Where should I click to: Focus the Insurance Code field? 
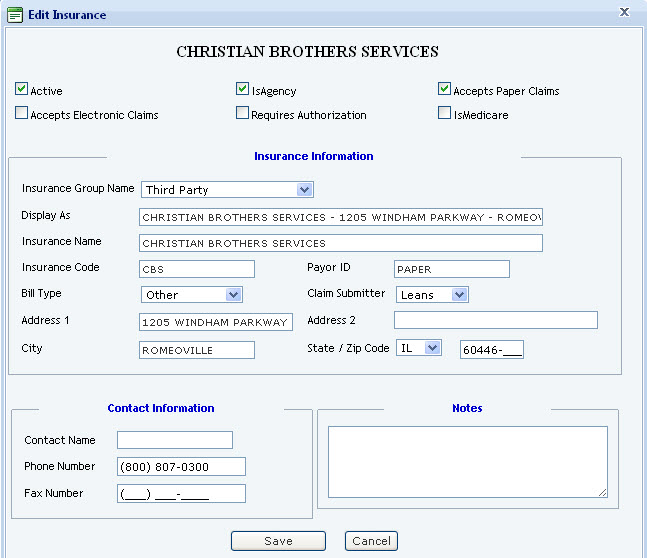(x=197, y=269)
